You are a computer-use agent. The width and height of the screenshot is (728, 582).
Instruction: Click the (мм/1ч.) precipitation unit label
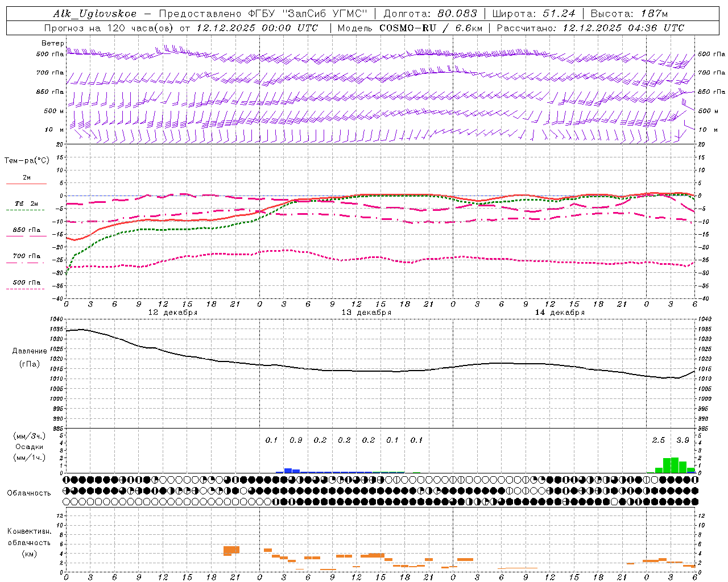(30, 458)
